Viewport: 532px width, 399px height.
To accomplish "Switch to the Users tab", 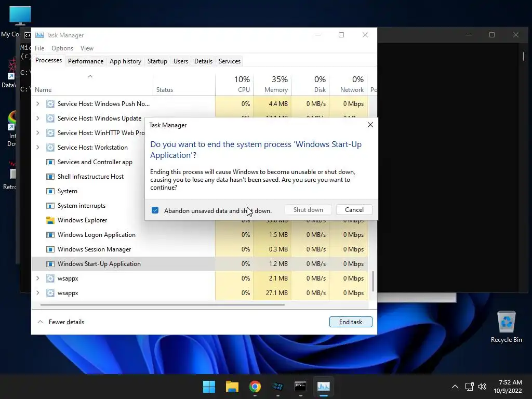I will (x=180, y=61).
